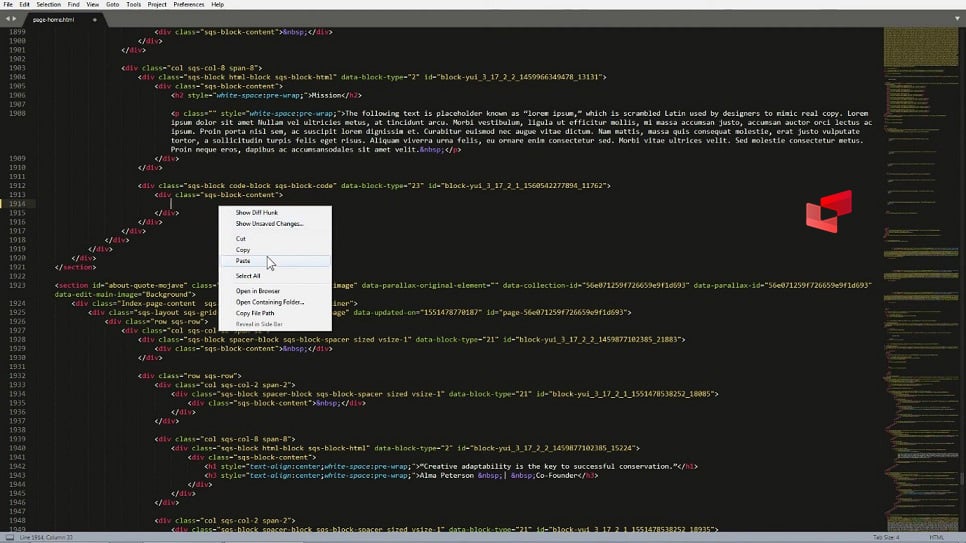The image size is (966, 543).
Task: Select Copy File Path menu entry
Action: pos(255,313)
